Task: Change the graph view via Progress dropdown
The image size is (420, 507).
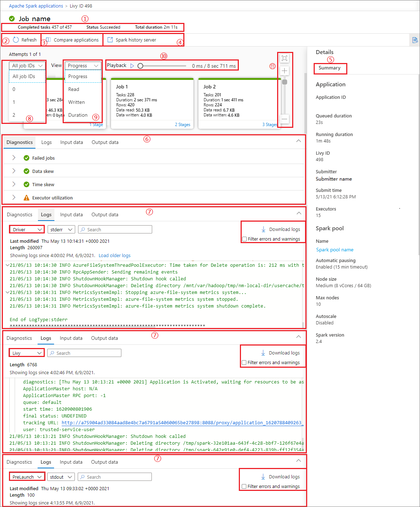Action: (x=83, y=66)
